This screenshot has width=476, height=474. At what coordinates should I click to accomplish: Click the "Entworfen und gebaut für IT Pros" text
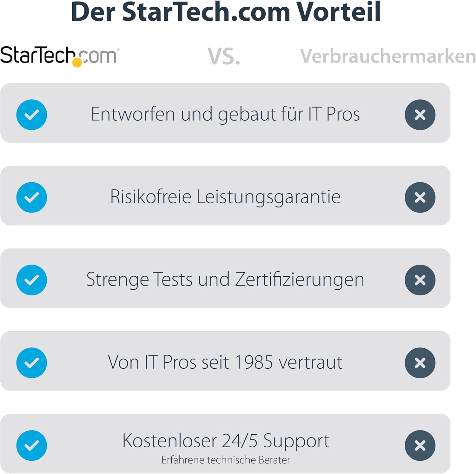(225, 114)
